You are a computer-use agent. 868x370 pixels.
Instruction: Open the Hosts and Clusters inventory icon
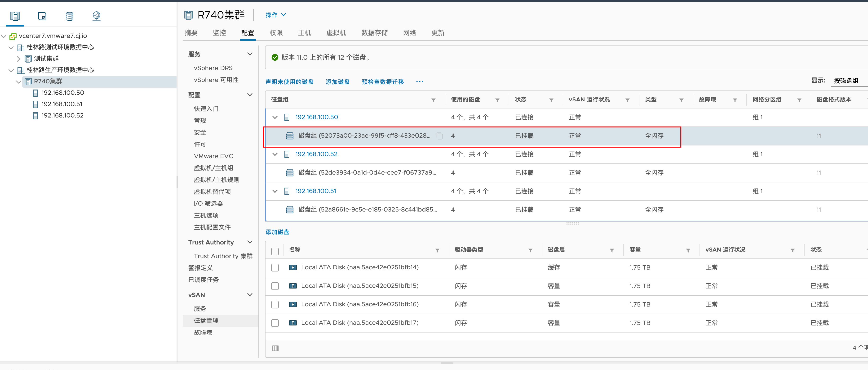click(15, 16)
